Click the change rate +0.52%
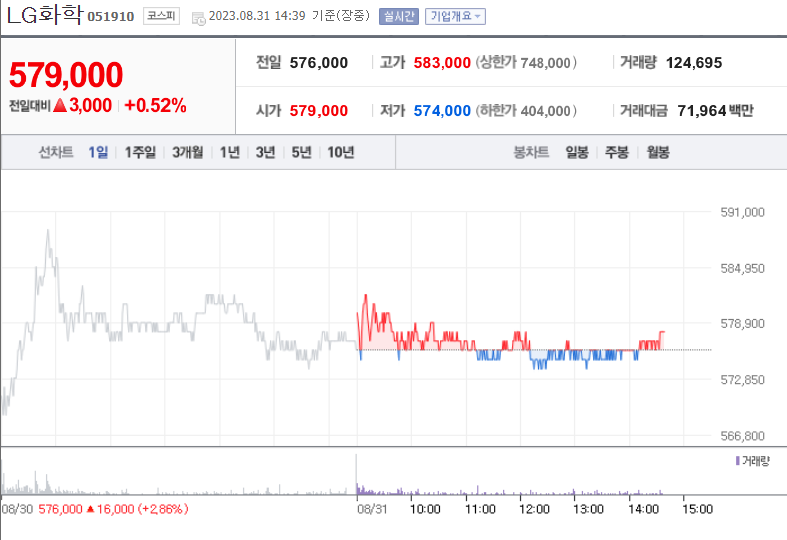 [x=155, y=105]
